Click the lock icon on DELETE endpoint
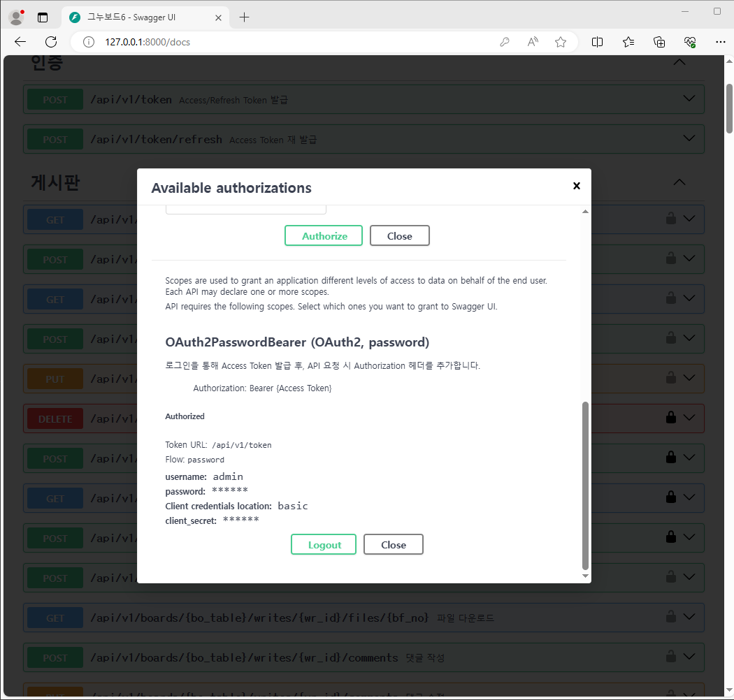 point(670,418)
